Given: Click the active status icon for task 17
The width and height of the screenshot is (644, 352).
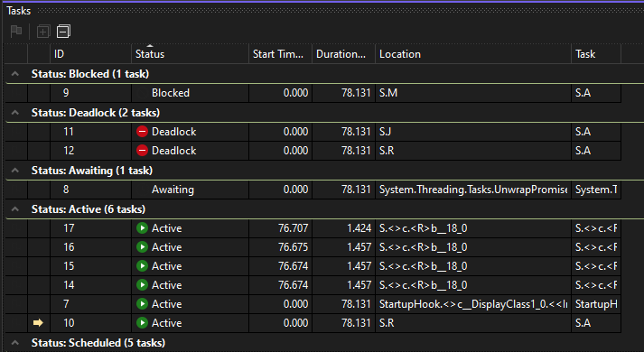Looking at the screenshot, I should 142,228.
